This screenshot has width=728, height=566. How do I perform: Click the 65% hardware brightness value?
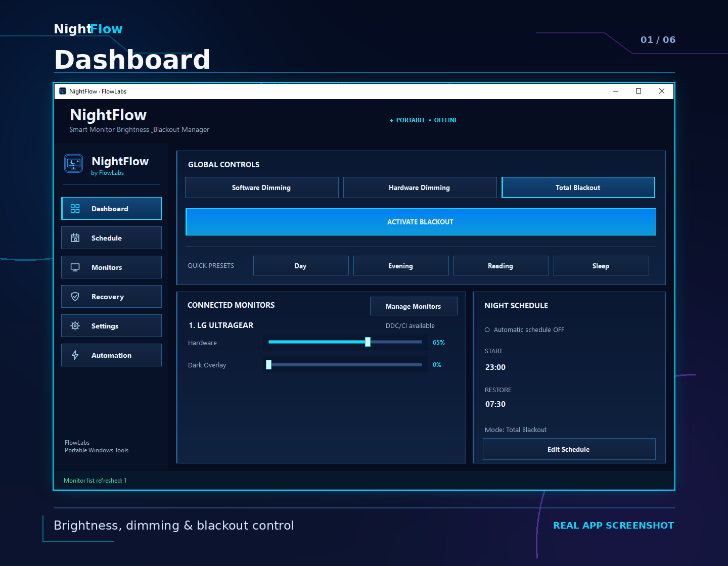pyautogui.click(x=439, y=343)
